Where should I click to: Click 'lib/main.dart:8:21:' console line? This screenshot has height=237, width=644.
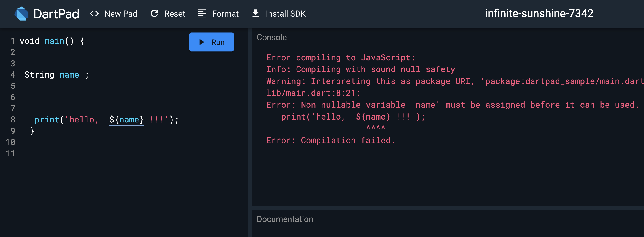(x=313, y=93)
